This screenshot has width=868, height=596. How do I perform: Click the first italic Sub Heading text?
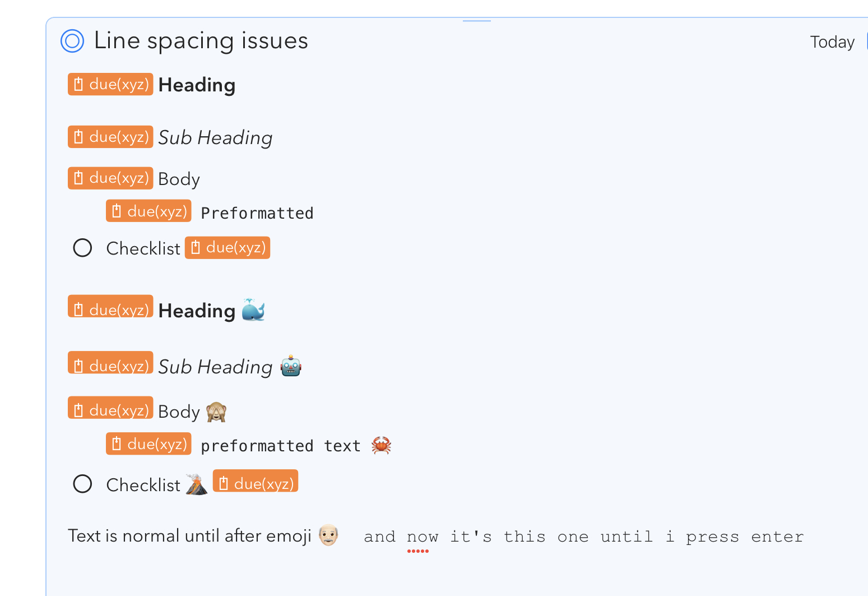point(215,138)
